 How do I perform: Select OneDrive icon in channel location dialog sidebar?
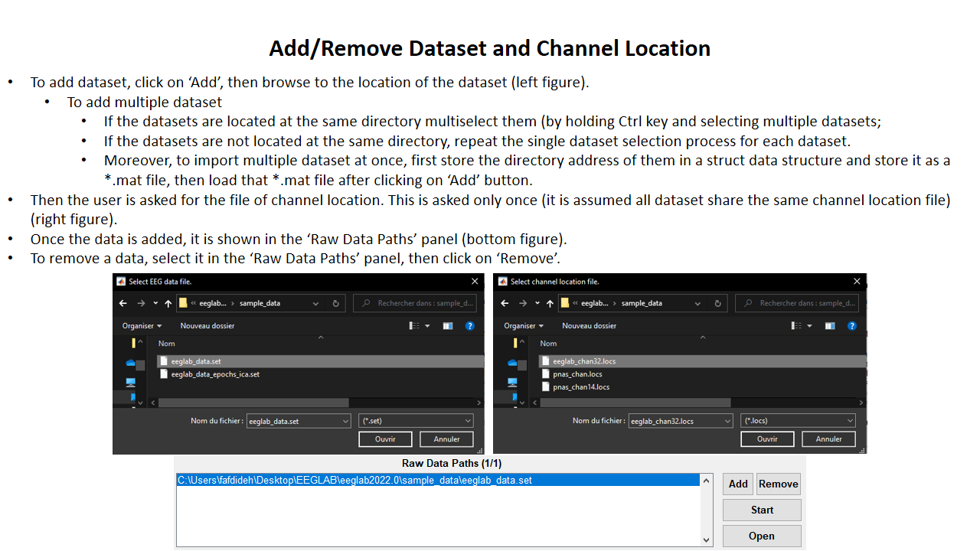pos(512,363)
